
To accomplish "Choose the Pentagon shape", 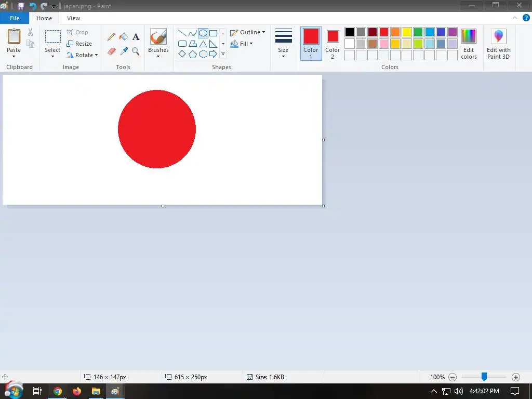I will pos(192,54).
